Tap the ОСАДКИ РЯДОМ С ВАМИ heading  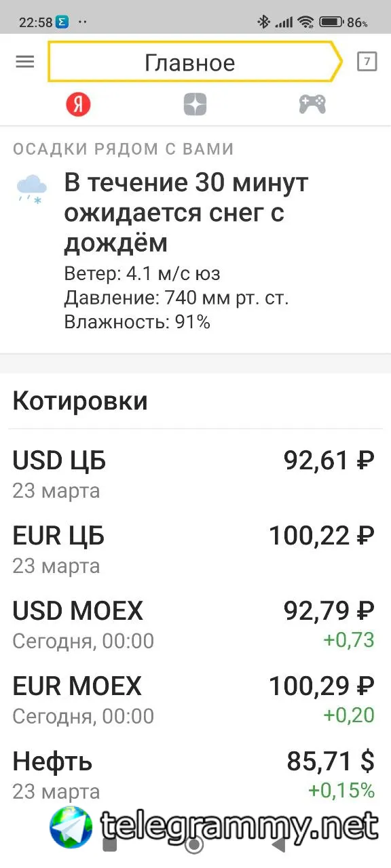(123, 149)
